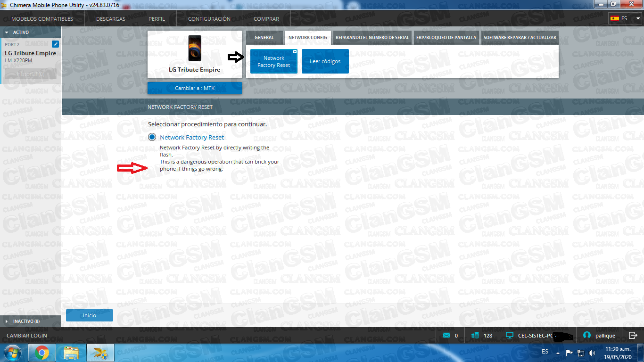
Task: Open CONFIGURACIÓN menu
Action: 209,19
